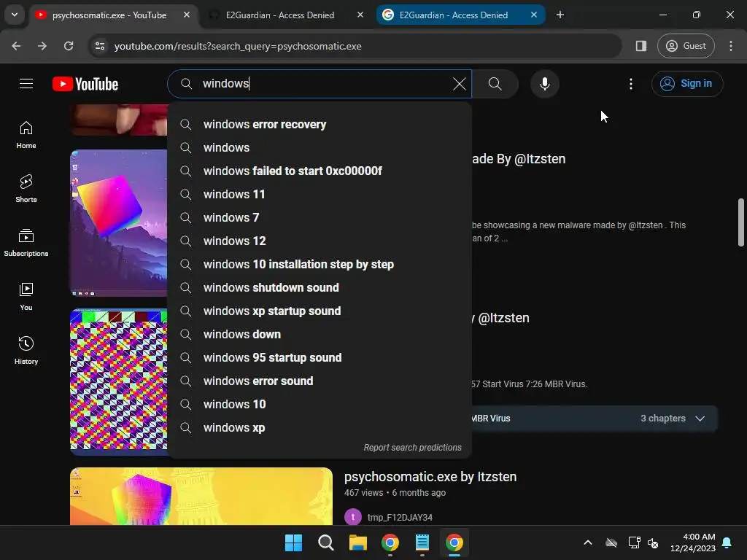Viewport: 747px width, 560px height.
Task: Switch to second E2Guardian Access Denied tab
Action: [x=286, y=15]
